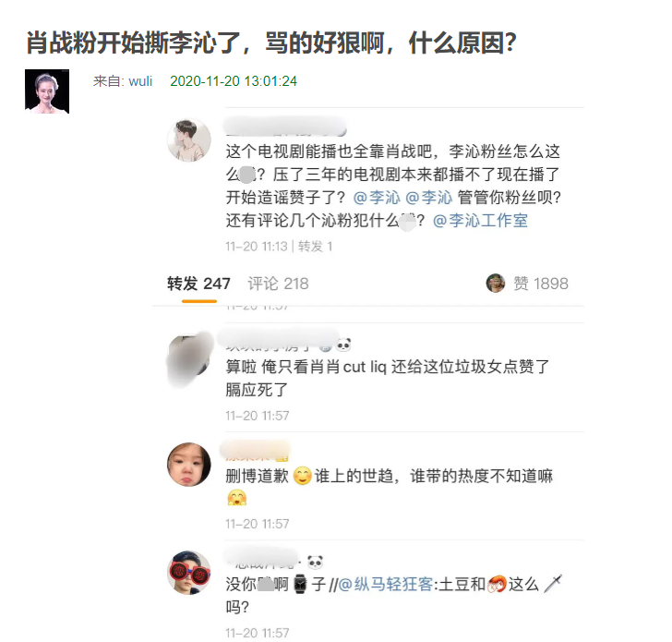This screenshot has height=642, width=672.
Task: Open the second @李沁 mention
Action: coord(428,198)
